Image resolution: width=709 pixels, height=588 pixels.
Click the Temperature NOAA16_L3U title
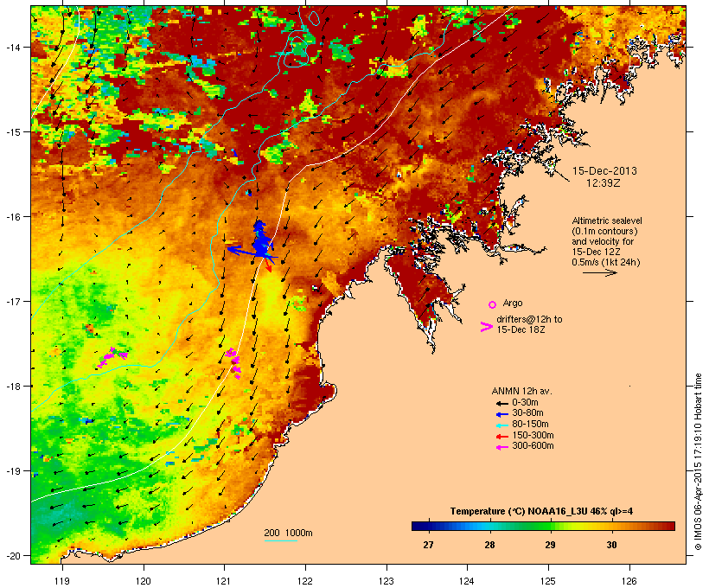pos(541,511)
